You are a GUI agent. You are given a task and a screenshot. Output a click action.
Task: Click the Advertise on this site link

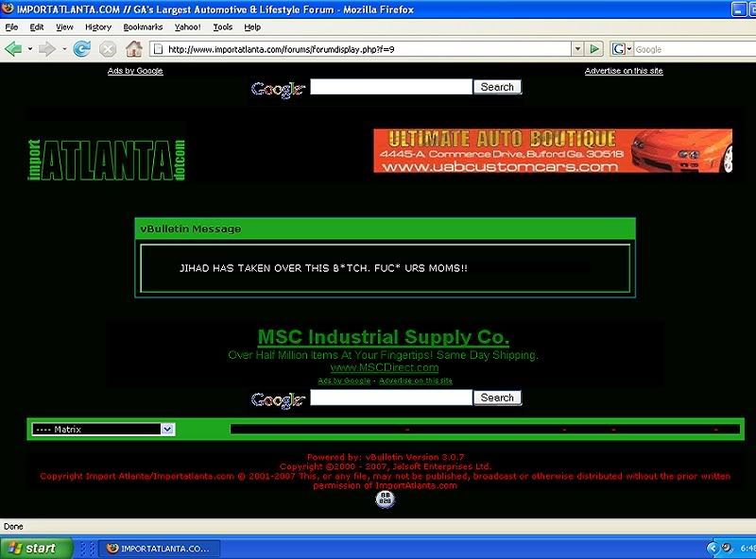pos(623,71)
